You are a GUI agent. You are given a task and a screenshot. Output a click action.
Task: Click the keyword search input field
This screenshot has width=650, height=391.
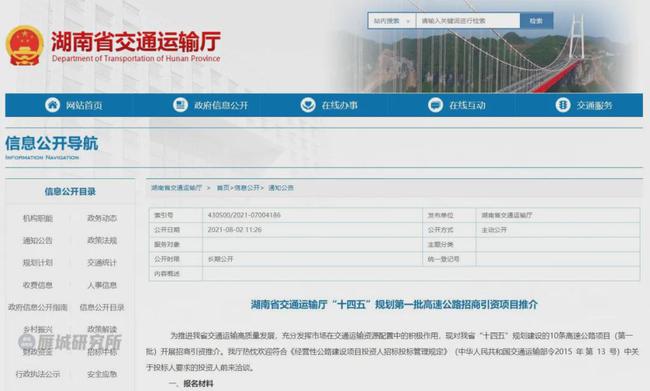pos(468,21)
